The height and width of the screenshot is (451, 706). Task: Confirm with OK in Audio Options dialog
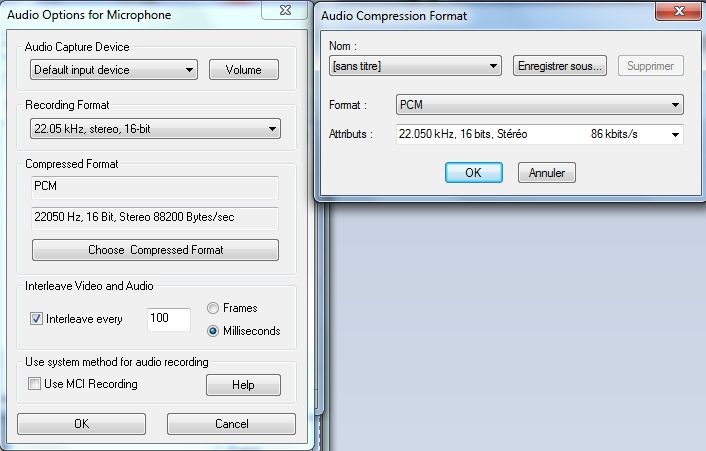(81, 424)
